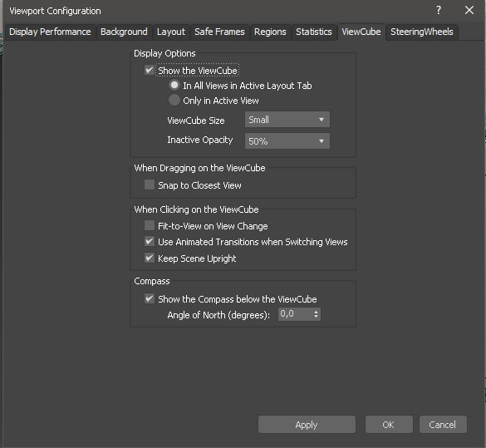Open the ViewCube Size dropdown
This screenshot has height=448, width=486.
click(287, 120)
